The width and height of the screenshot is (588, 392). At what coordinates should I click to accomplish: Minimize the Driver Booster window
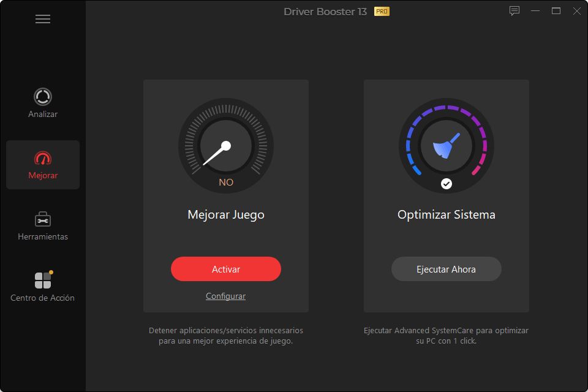pyautogui.click(x=536, y=11)
